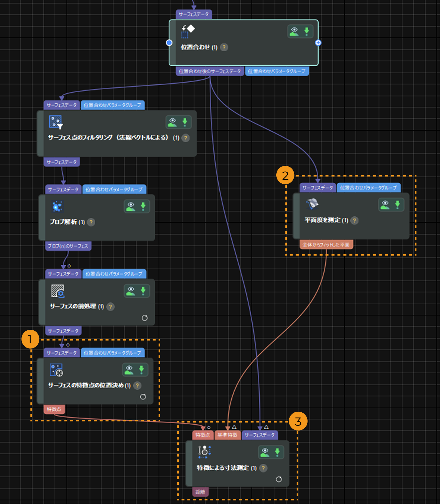
Task: Click green output arrow on 特徴による寸法測定
Action: 277,452
